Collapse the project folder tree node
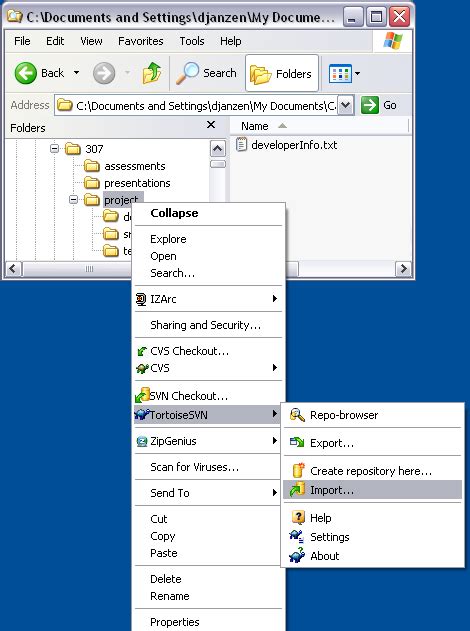 [73, 200]
